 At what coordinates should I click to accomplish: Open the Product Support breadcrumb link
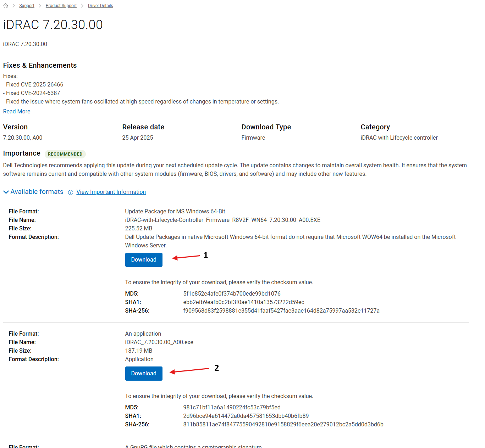[61, 6]
